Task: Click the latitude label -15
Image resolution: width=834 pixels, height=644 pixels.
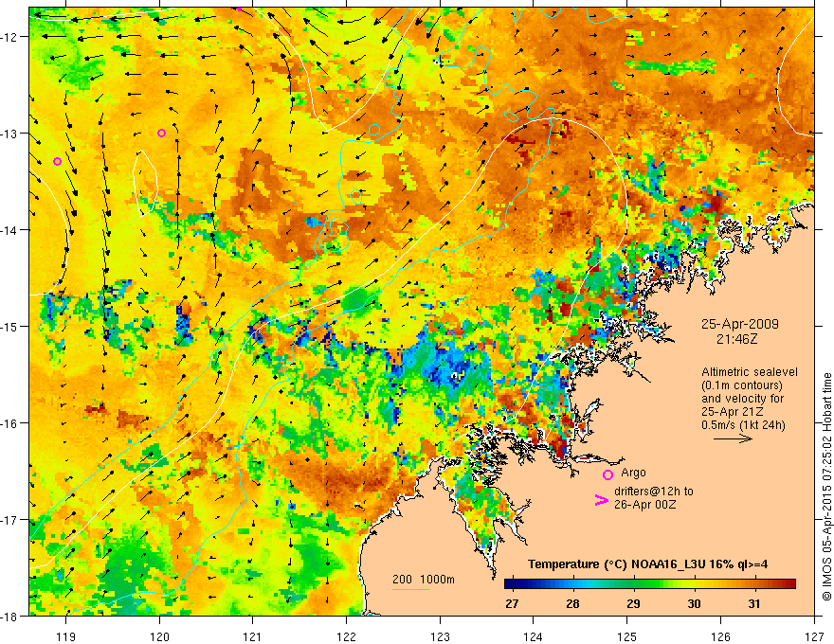Action: (10, 326)
